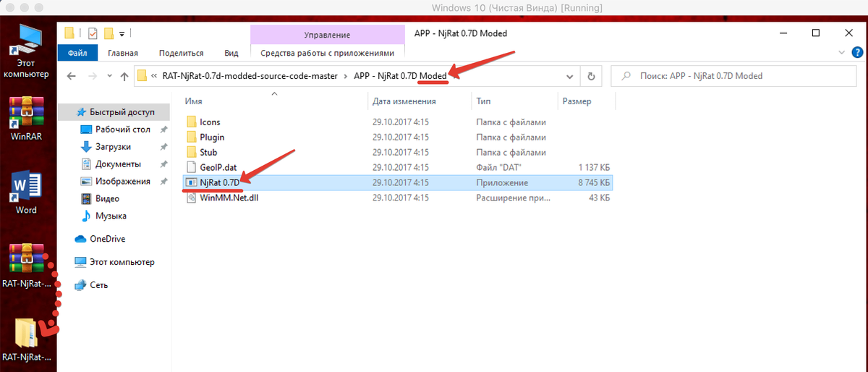Click the Приложение type cell
Image resolution: width=868 pixels, height=372 pixels.
coord(502,182)
